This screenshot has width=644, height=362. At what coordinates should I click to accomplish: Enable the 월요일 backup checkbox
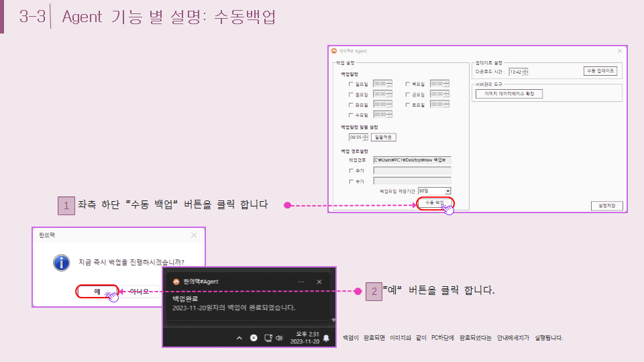351,95
